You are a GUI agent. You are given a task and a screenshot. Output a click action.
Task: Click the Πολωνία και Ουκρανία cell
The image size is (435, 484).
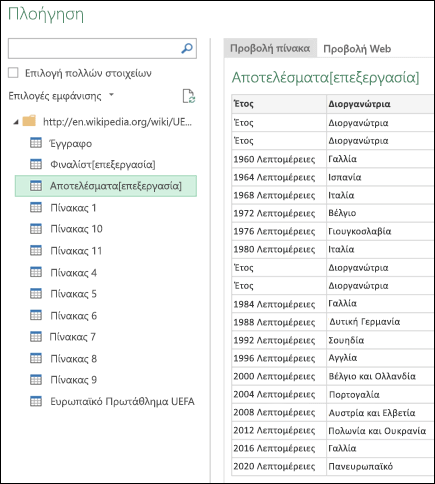(x=380, y=430)
